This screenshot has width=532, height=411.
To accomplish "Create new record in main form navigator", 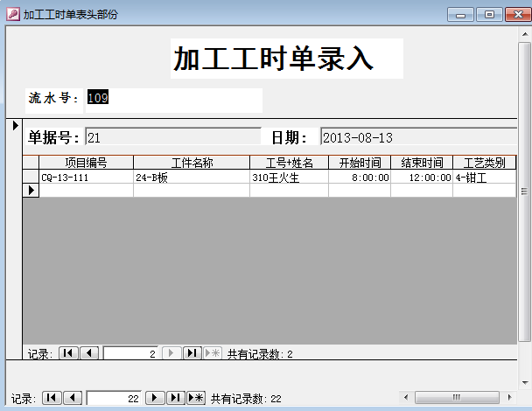I will point(196,397).
